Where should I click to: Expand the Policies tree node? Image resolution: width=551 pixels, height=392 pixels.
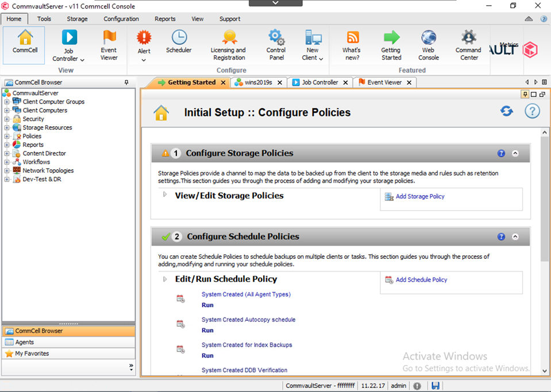(x=7, y=136)
